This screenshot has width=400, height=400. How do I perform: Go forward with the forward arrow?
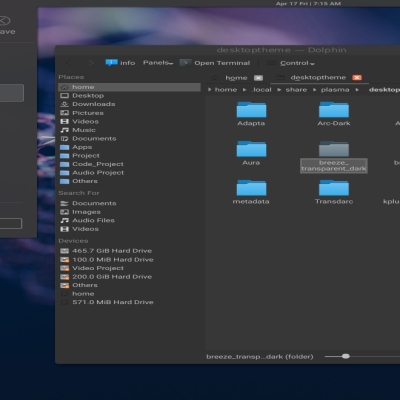[91, 63]
